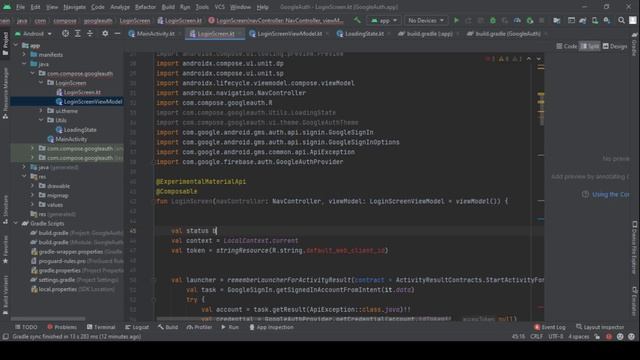
Task: Switch to LoginScreenViewModel.kt tab
Action: [286, 33]
